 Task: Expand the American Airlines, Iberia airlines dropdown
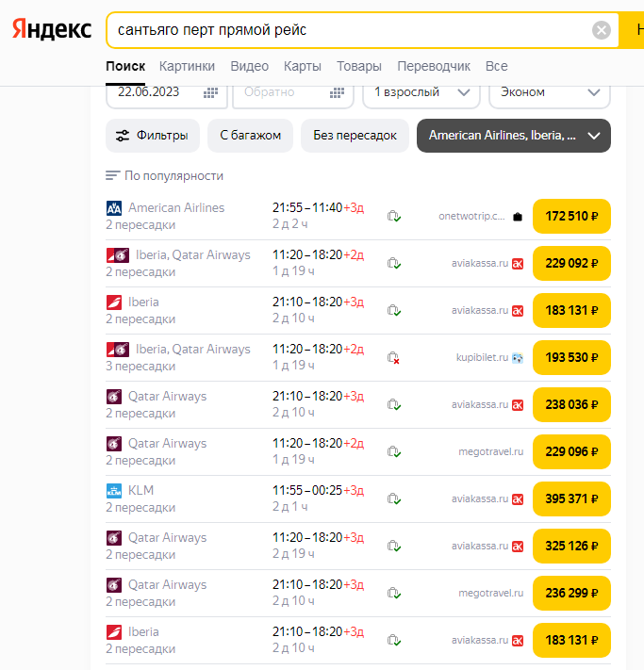coord(513,136)
